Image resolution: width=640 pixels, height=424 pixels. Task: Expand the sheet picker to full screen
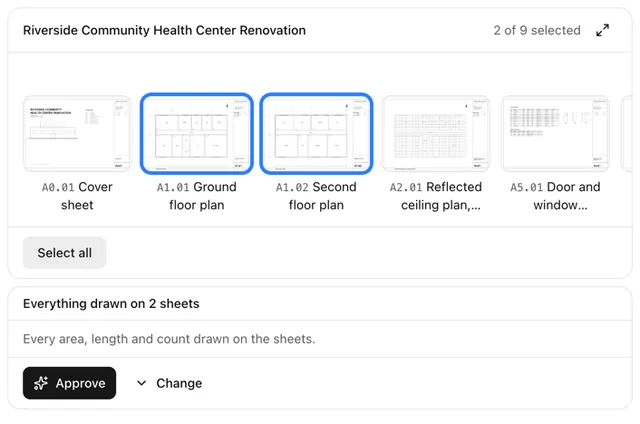(x=602, y=30)
